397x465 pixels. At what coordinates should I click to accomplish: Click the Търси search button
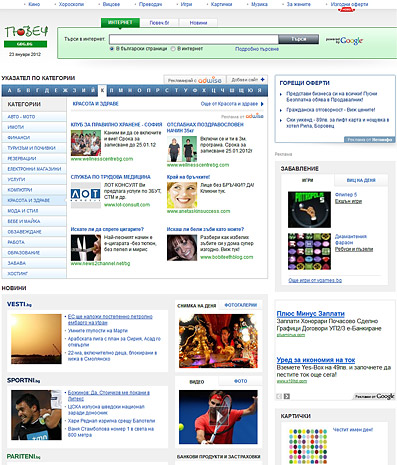[298, 39]
